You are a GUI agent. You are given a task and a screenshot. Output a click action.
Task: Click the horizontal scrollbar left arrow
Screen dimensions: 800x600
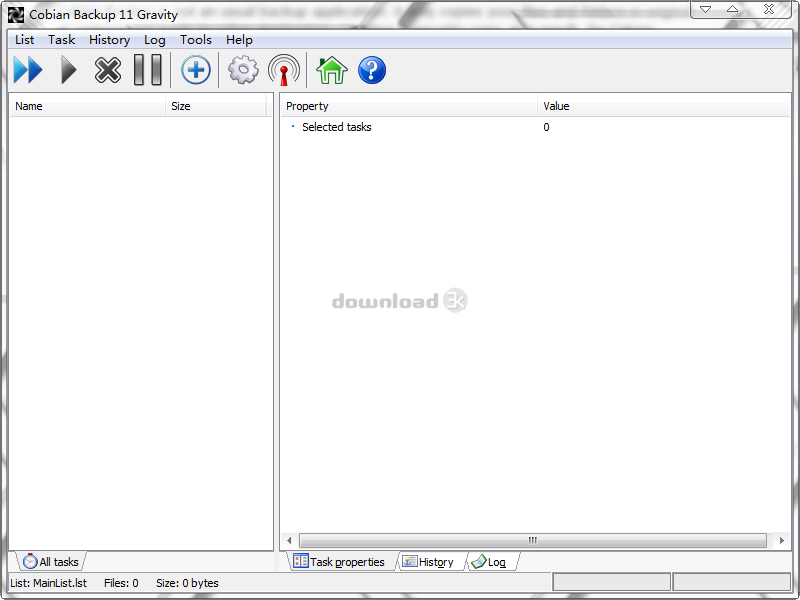(x=289, y=540)
